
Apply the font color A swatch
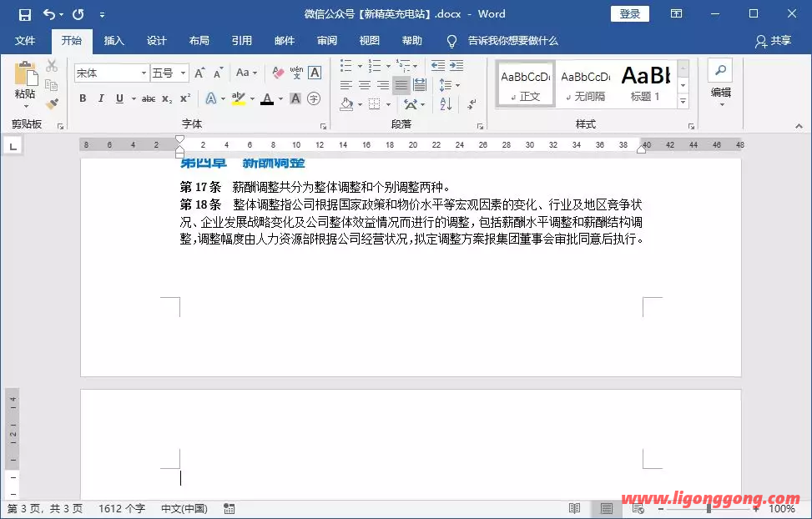click(x=267, y=98)
